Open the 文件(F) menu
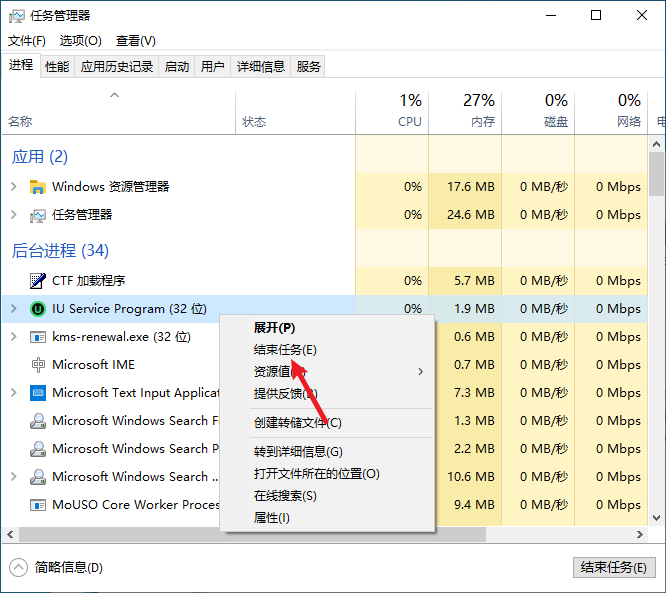666x593 pixels. 27,41
